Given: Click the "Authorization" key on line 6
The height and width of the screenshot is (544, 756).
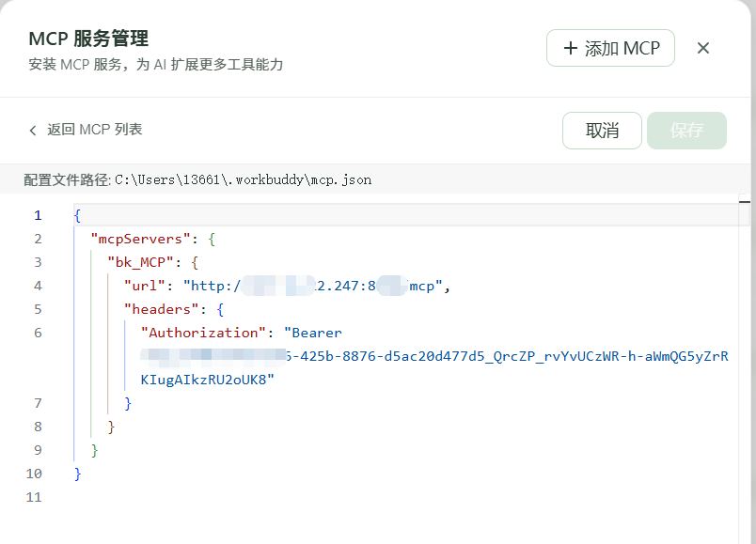Looking at the screenshot, I should pos(203,333).
